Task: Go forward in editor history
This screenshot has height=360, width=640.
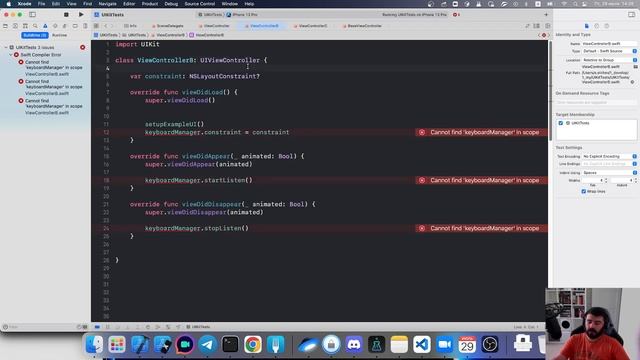Action: [112, 26]
